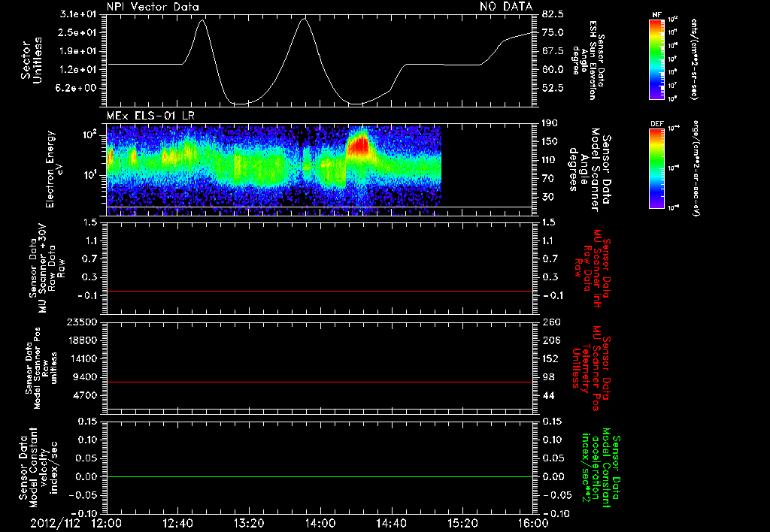This screenshot has width=770, height=532.
Task: Click the green constant velocity line
Action: [x=320, y=476]
